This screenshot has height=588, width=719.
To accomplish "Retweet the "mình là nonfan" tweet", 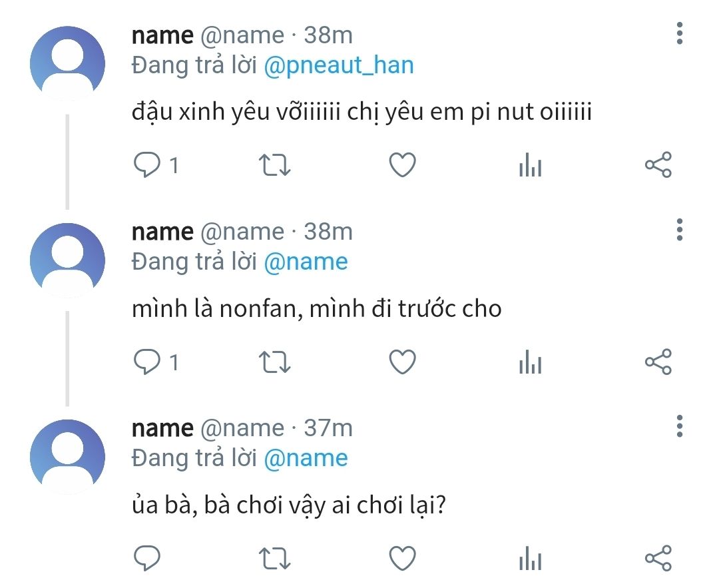I will [x=274, y=362].
